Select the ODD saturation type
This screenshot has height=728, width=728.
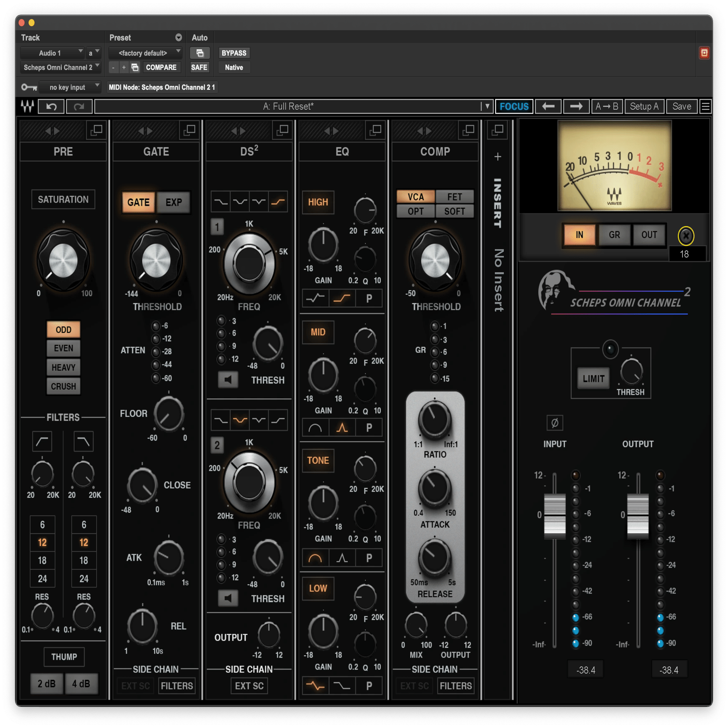63,329
